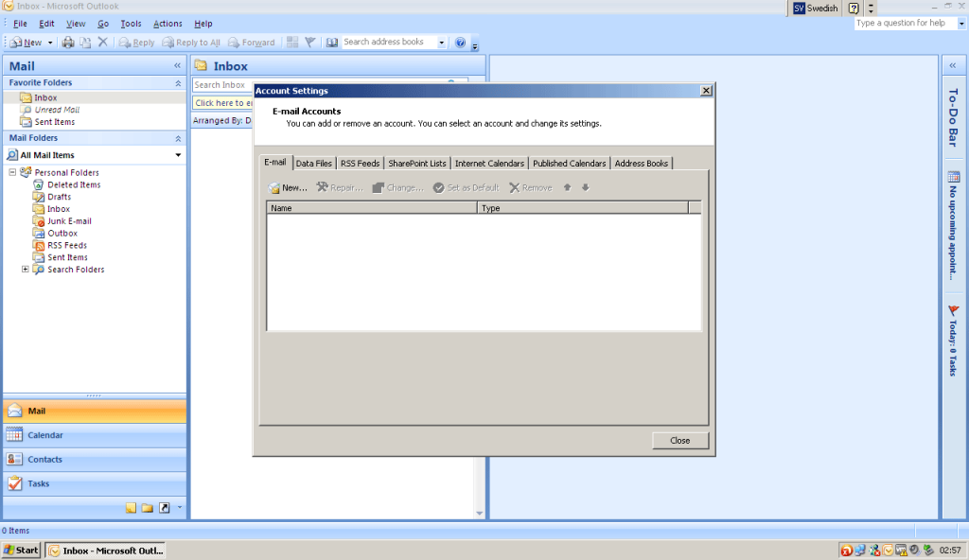This screenshot has height=560, width=969.
Task: Open the Help menu
Action: tap(203, 24)
